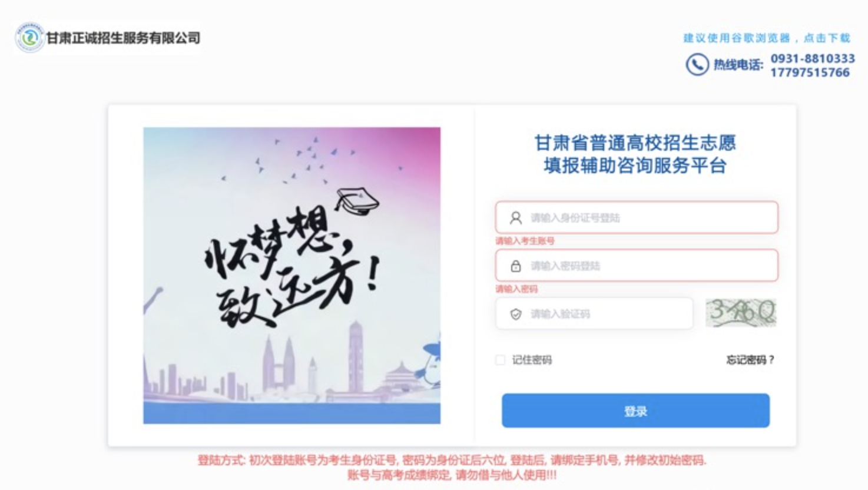Click the blue 登录 button
The height and width of the screenshot is (490, 868).
coord(635,410)
